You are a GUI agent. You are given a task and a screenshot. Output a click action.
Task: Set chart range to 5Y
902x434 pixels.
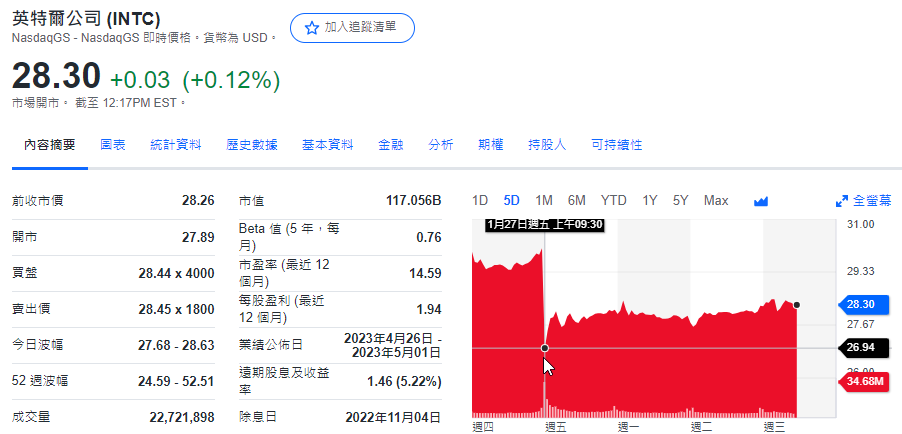pos(681,201)
